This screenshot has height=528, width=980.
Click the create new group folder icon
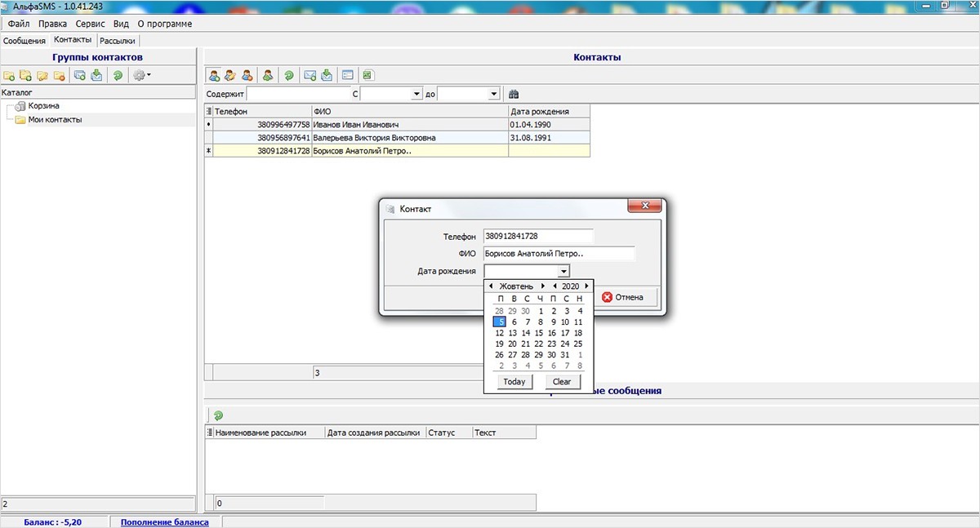tap(9, 76)
